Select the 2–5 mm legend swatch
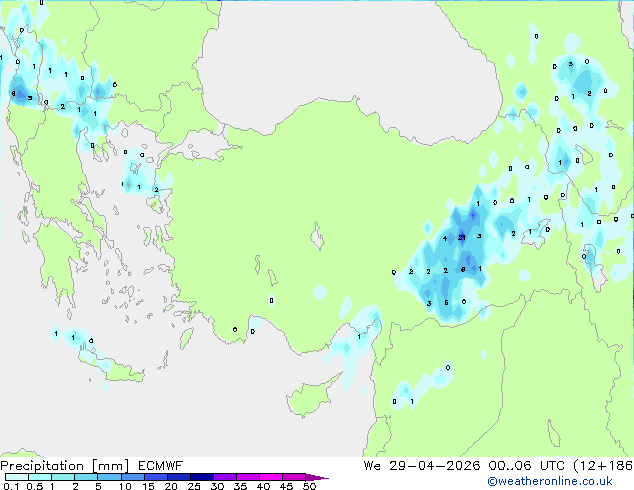This screenshot has width=634, height=490. pyautogui.click(x=86, y=477)
